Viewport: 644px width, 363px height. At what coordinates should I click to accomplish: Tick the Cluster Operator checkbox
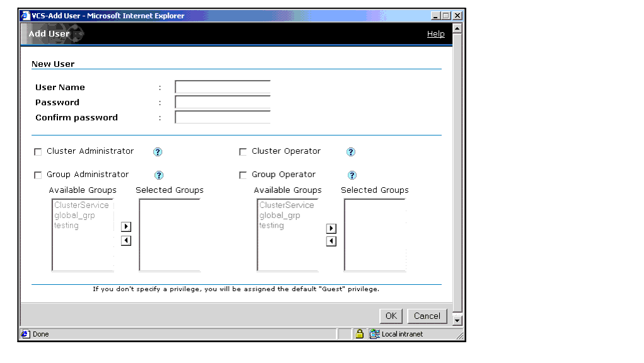coord(243,152)
